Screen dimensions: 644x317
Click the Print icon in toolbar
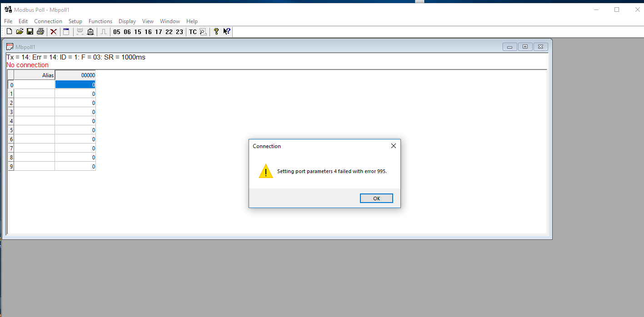[x=40, y=32]
